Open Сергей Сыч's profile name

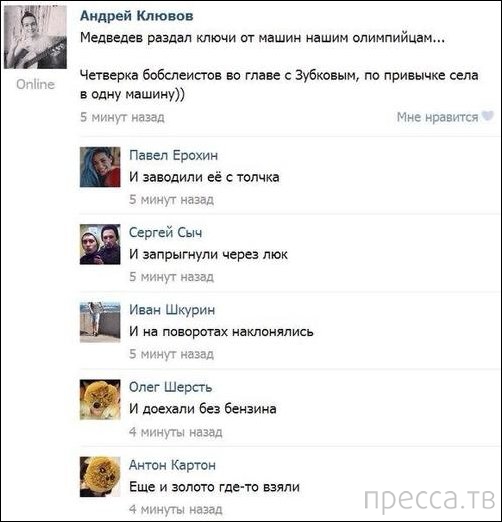(165, 232)
